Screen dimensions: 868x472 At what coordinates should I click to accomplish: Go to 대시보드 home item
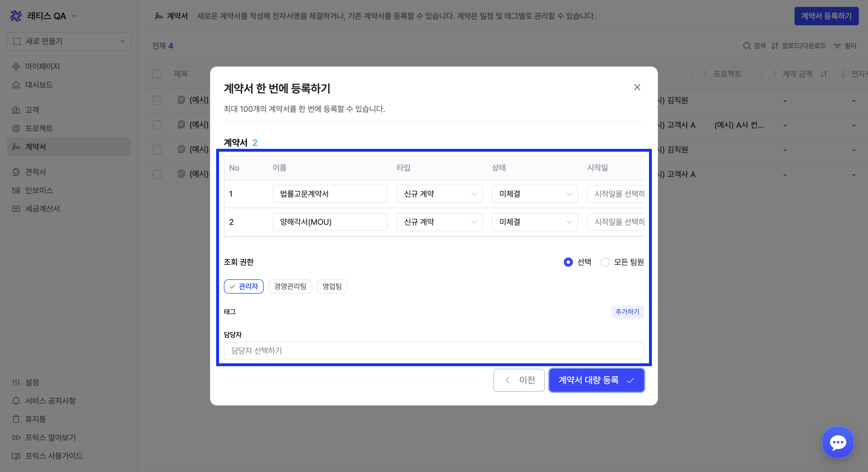[x=38, y=85]
